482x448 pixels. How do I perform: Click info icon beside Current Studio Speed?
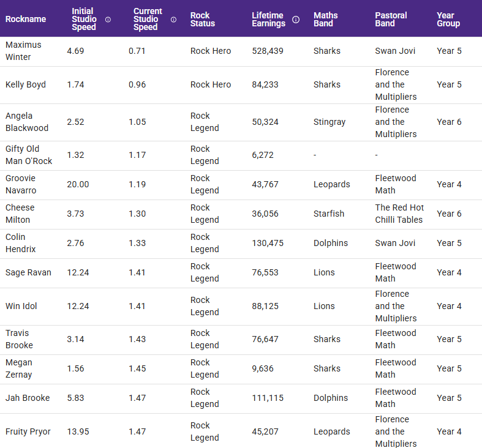tap(173, 20)
